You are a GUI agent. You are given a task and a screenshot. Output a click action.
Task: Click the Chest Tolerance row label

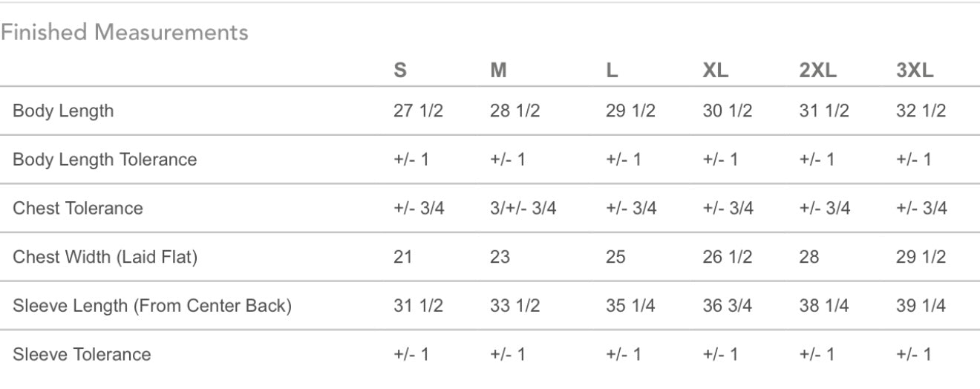click(x=77, y=208)
